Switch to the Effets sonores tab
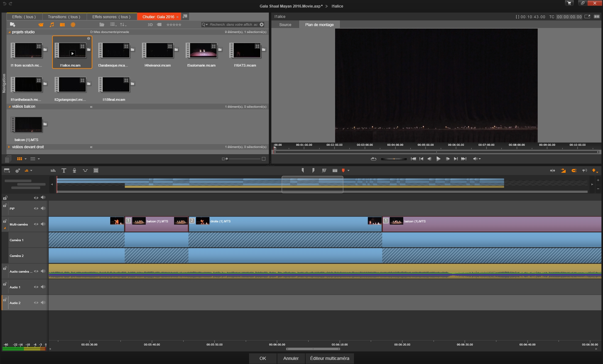603x364 pixels. click(111, 17)
